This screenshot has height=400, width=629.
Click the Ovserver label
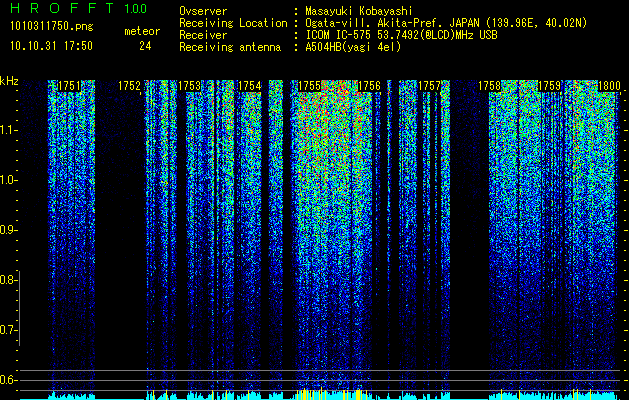tap(203, 11)
